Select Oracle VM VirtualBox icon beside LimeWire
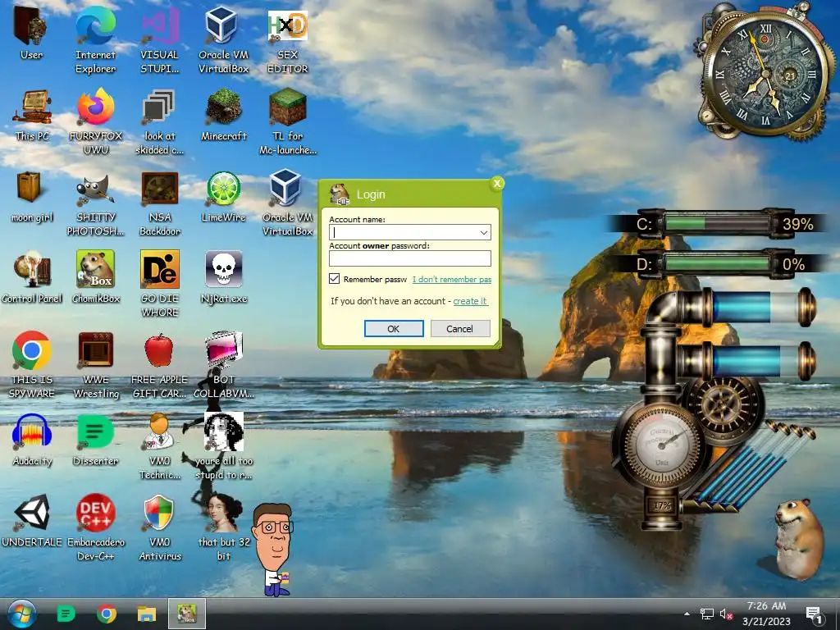 (287, 203)
